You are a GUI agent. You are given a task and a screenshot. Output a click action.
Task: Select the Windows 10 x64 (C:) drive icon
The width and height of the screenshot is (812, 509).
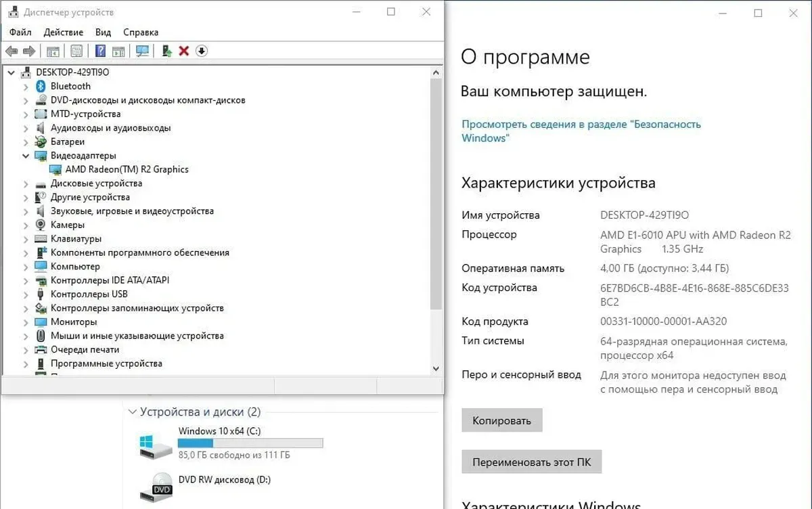click(x=156, y=445)
